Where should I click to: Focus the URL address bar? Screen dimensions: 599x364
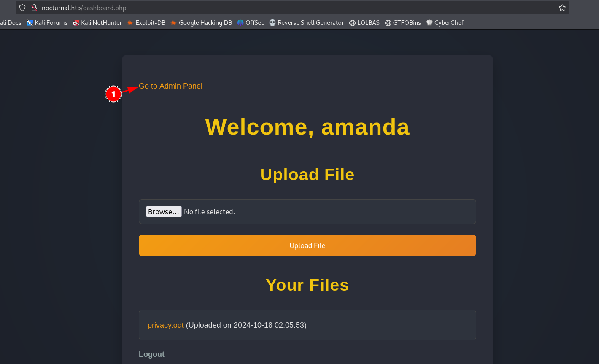coord(295,8)
